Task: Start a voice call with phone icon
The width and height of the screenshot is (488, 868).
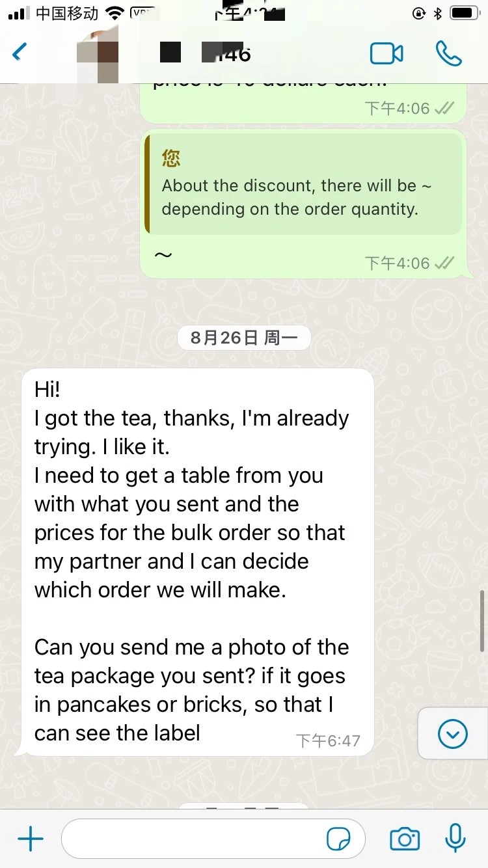Action: [x=448, y=53]
